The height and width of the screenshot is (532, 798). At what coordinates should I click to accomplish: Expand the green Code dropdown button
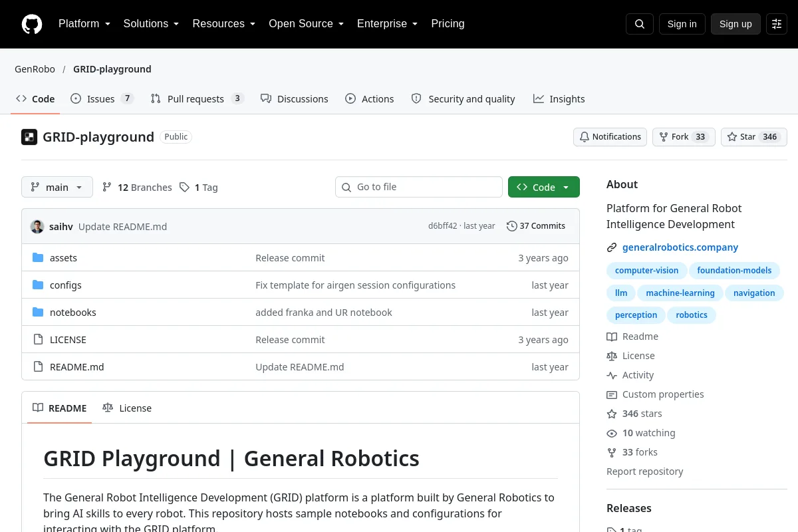tap(544, 188)
